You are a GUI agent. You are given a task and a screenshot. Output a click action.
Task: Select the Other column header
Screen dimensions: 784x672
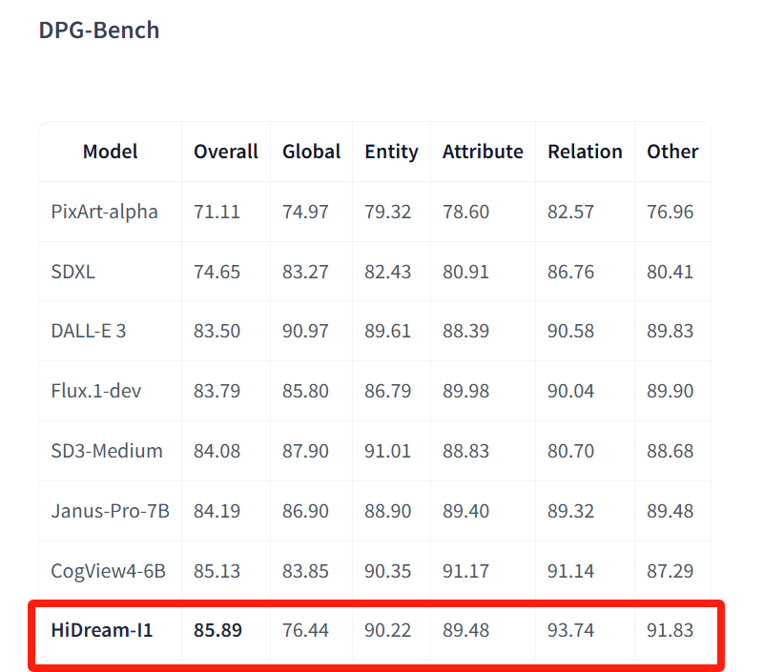[x=672, y=152]
